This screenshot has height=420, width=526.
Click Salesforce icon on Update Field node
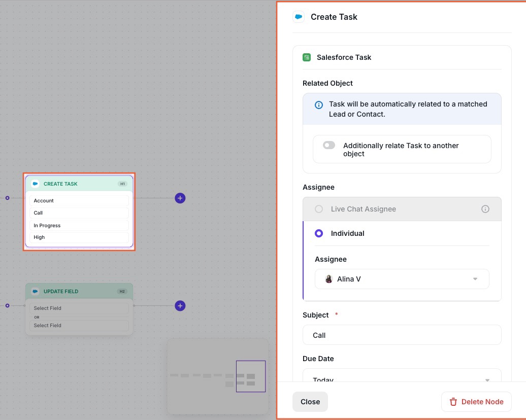point(35,292)
